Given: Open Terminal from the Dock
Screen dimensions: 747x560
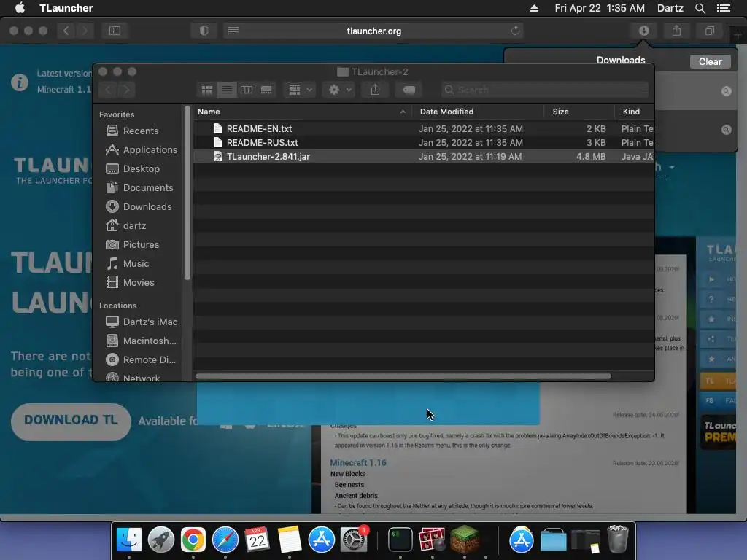Looking at the screenshot, I should (400, 540).
